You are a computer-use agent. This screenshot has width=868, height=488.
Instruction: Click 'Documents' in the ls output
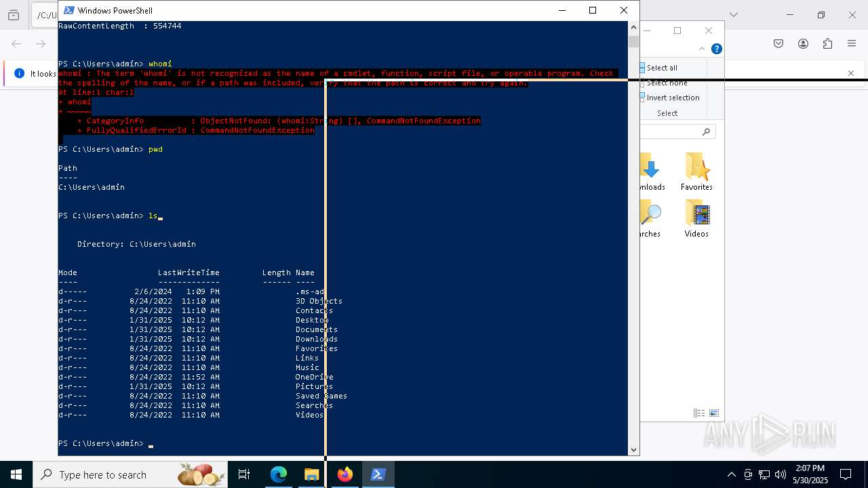tap(317, 329)
